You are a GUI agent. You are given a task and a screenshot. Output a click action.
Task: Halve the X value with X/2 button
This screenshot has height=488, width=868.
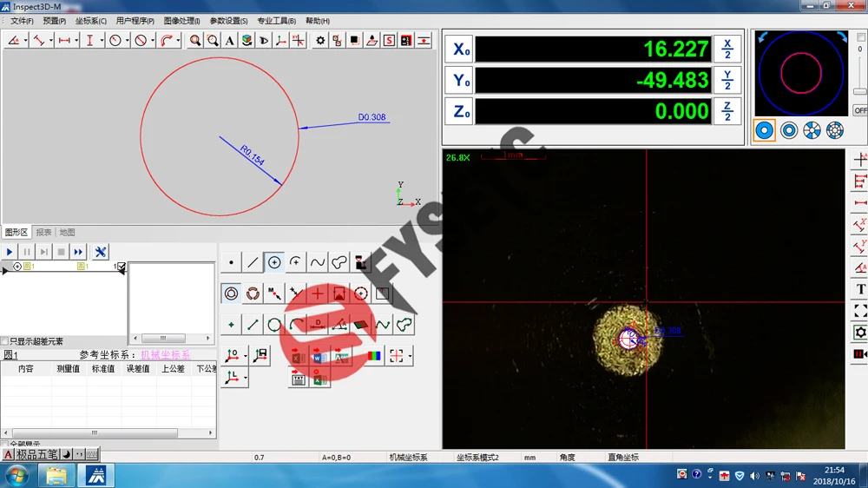(727, 49)
